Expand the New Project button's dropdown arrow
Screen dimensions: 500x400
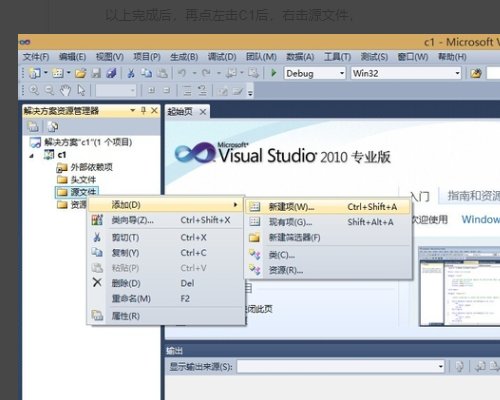click(x=46, y=72)
